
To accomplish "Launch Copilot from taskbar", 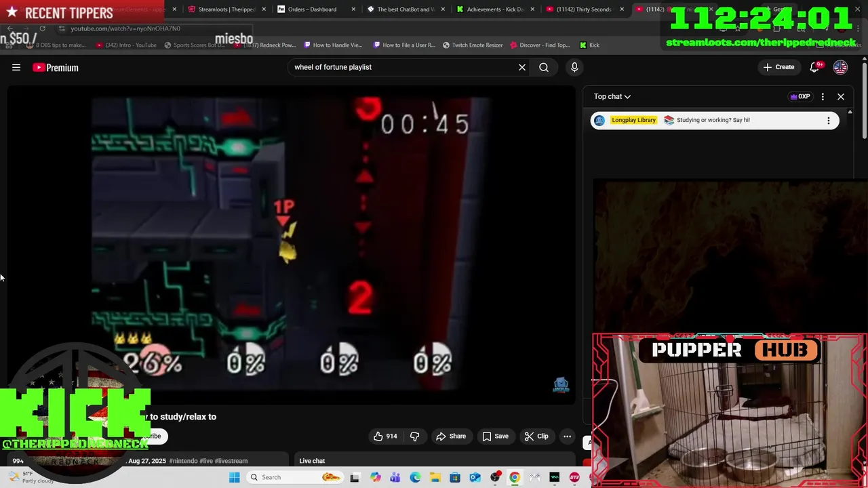I will pos(375,477).
